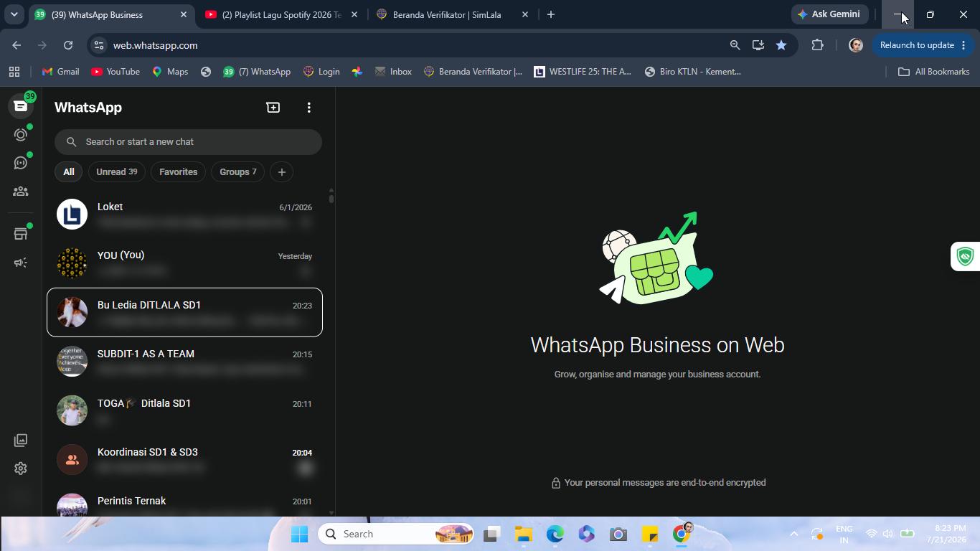Select the All chat filter
Viewport: 980px width, 551px height.
point(69,172)
